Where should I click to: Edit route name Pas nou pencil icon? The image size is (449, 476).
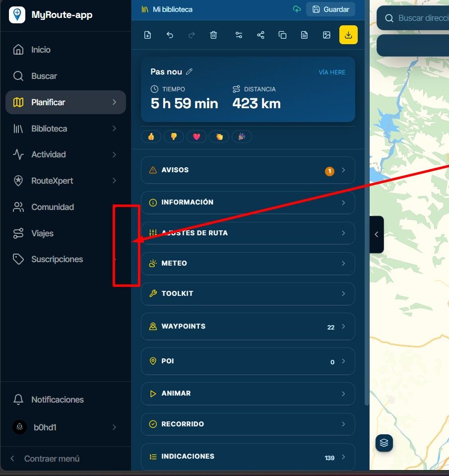(190, 71)
